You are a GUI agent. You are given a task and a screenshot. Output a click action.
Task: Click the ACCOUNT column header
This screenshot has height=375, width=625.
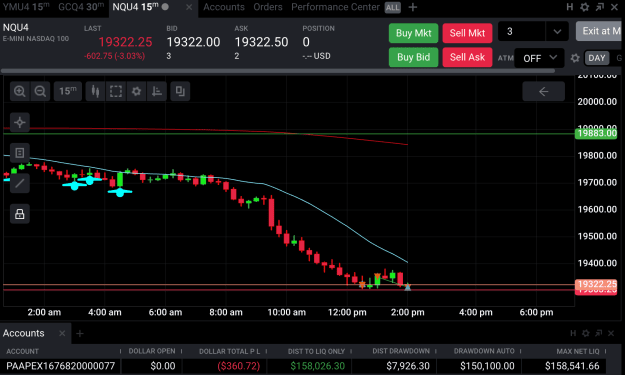point(22,351)
